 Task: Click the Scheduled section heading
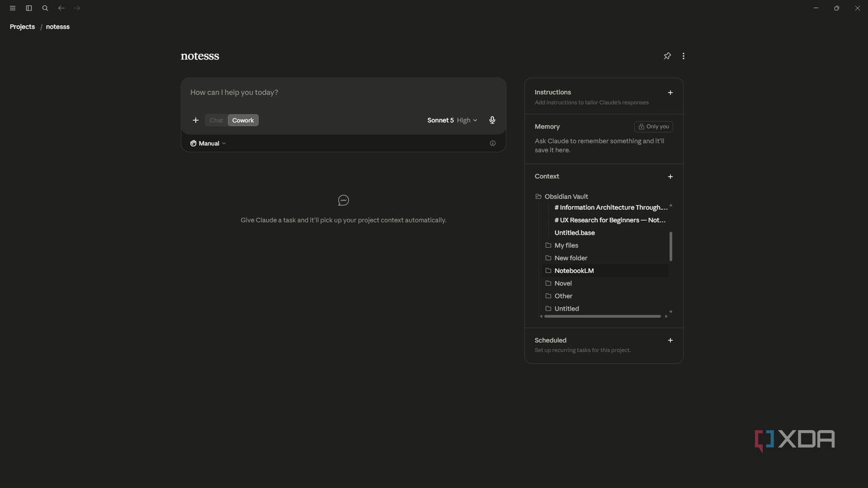550,340
